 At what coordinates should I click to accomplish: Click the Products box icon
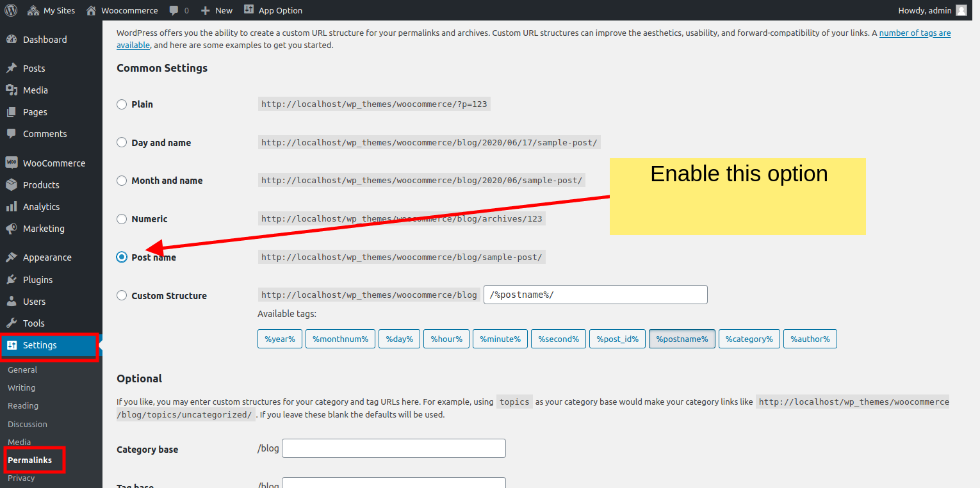pos(12,184)
